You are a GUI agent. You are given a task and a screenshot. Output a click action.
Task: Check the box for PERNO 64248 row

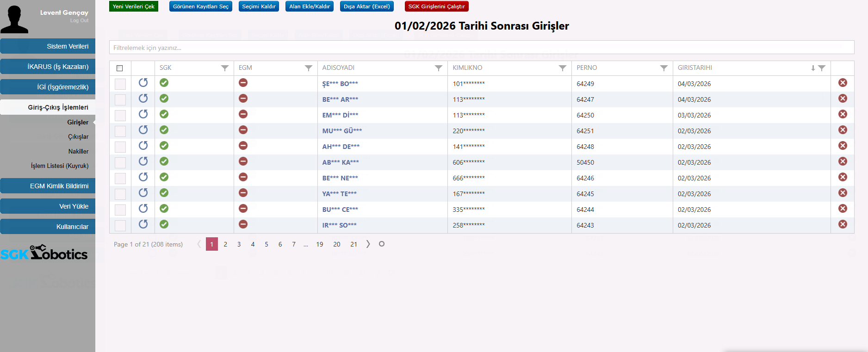tap(120, 147)
